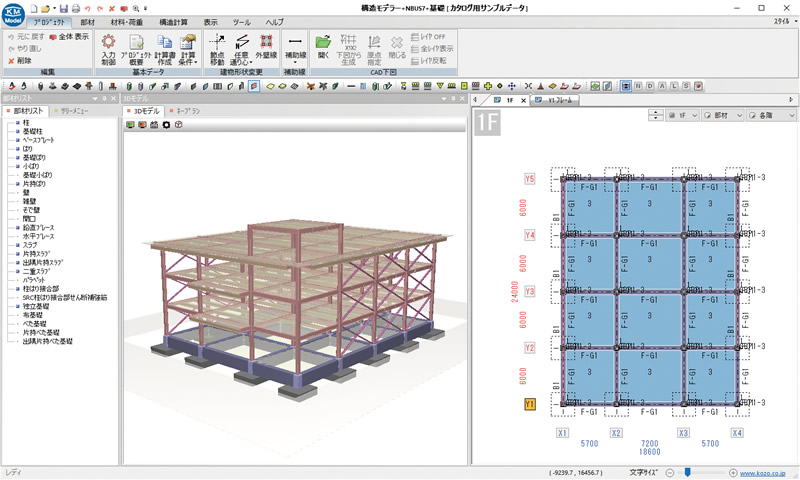Open the 1F floor dropdown
Image resolution: width=800 pixels, height=480 pixels.
(682, 116)
